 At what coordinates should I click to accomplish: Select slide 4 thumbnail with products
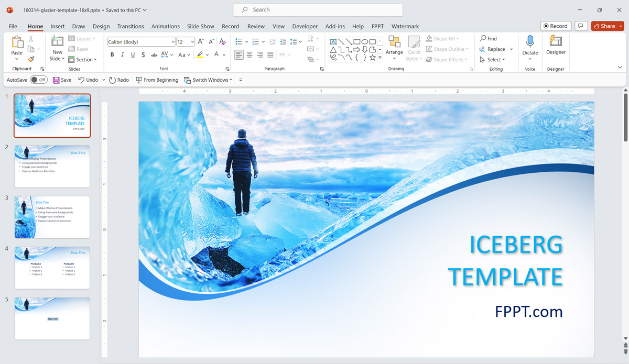click(52, 268)
